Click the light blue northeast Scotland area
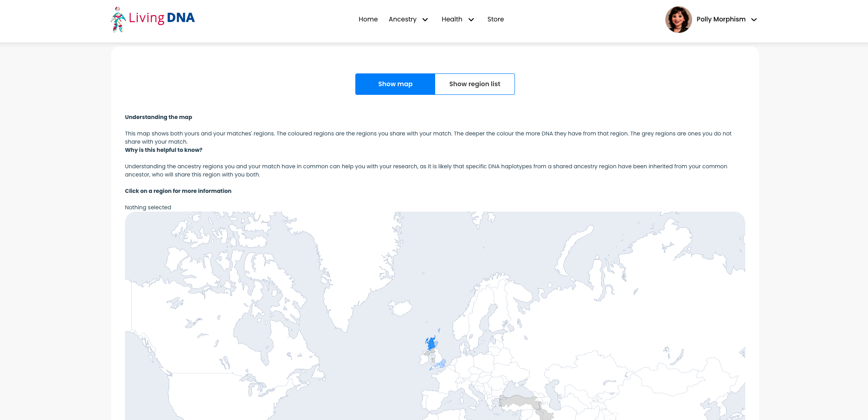 click(x=436, y=344)
